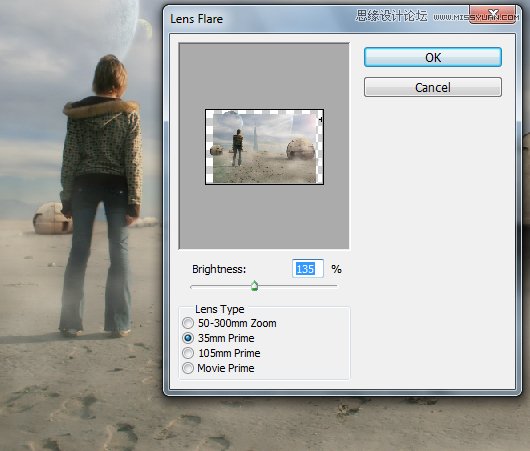Click the dome rock on the background canvas
The height and width of the screenshot is (451, 530).
click(x=52, y=218)
